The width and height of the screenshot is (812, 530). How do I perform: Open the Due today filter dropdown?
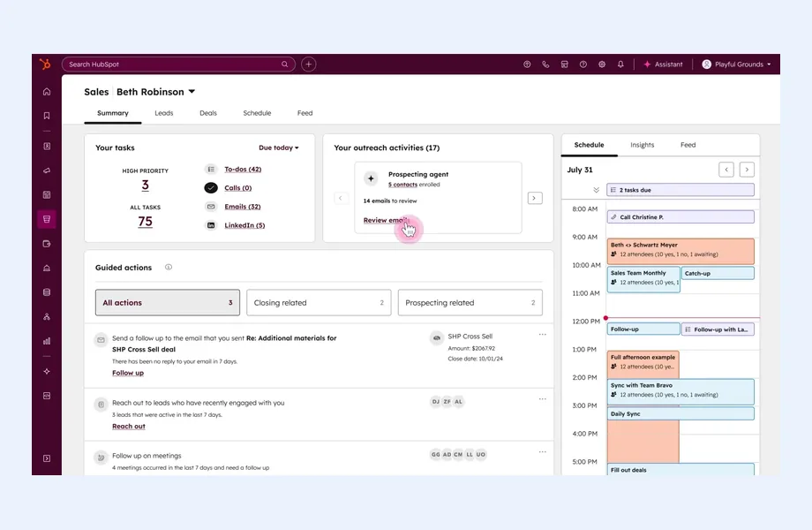tap(279, 148)
